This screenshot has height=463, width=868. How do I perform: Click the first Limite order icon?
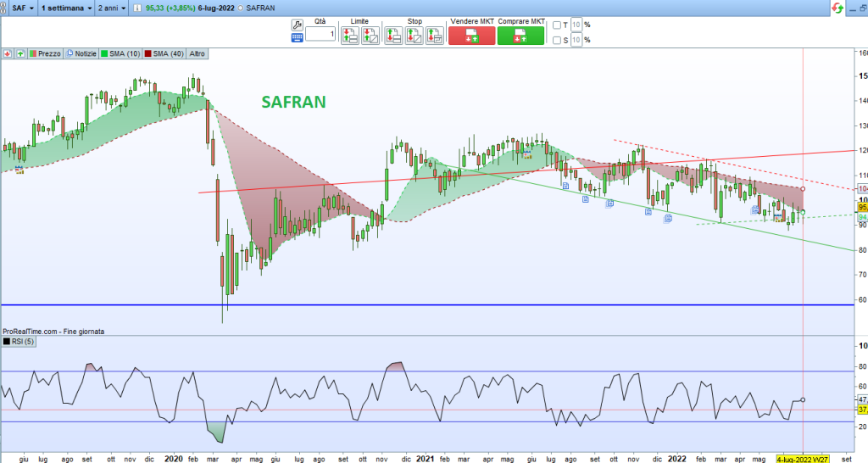click(x=350, y=36)
